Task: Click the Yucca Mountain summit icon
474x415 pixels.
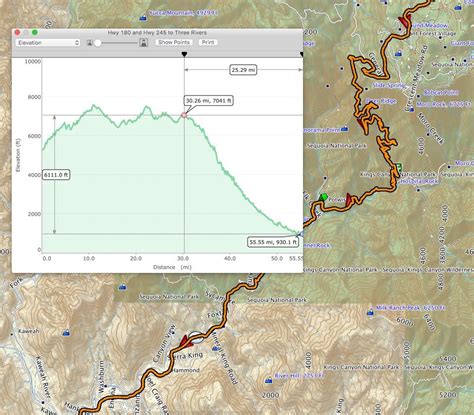Action: click(x=143, y=17)
